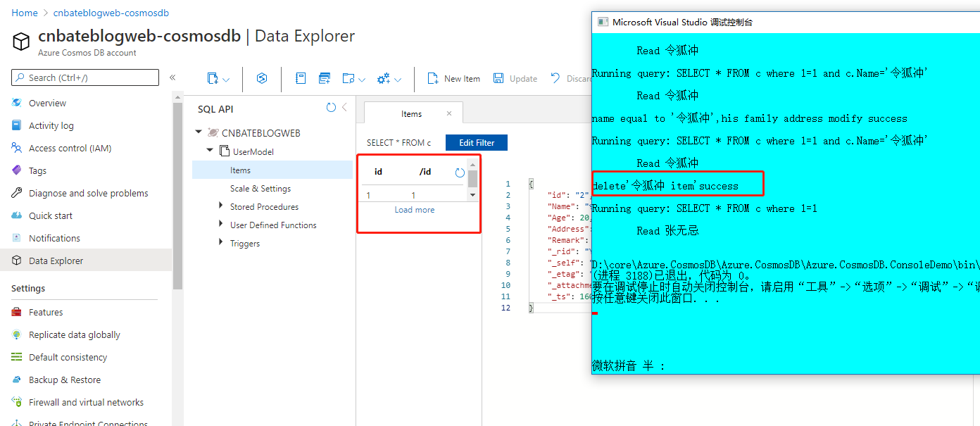Expand the User Defined Functions node
The height and width of the screenshot is (426, 980).
[x=221, y=225]
